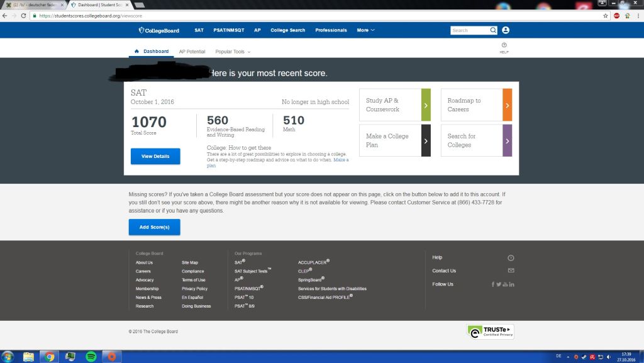Open the Study AP & Coursework card

click(395, 105)
